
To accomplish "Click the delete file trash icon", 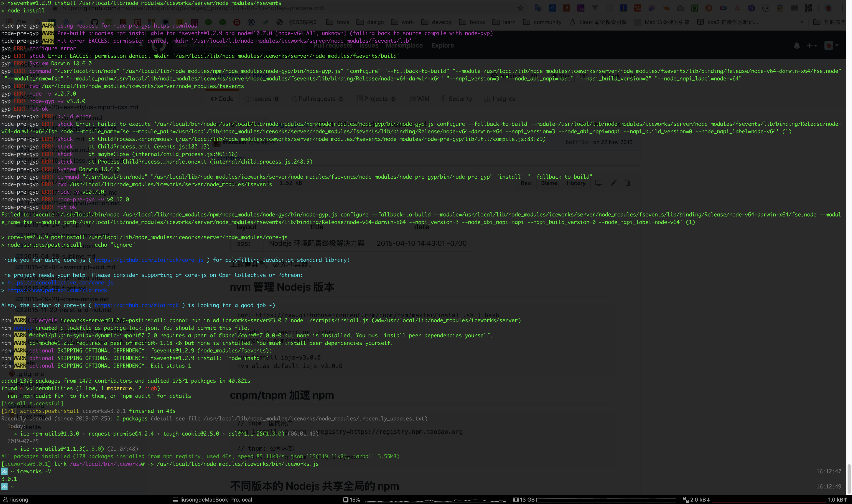I will [628, 183].
